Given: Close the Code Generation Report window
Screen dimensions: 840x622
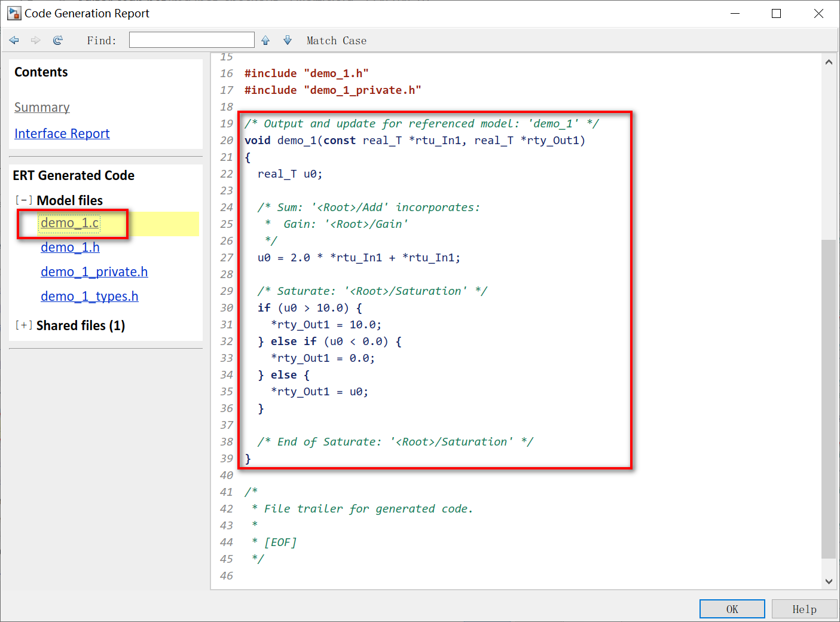Looking at the screenshot, I should click(x=818, y=13).
